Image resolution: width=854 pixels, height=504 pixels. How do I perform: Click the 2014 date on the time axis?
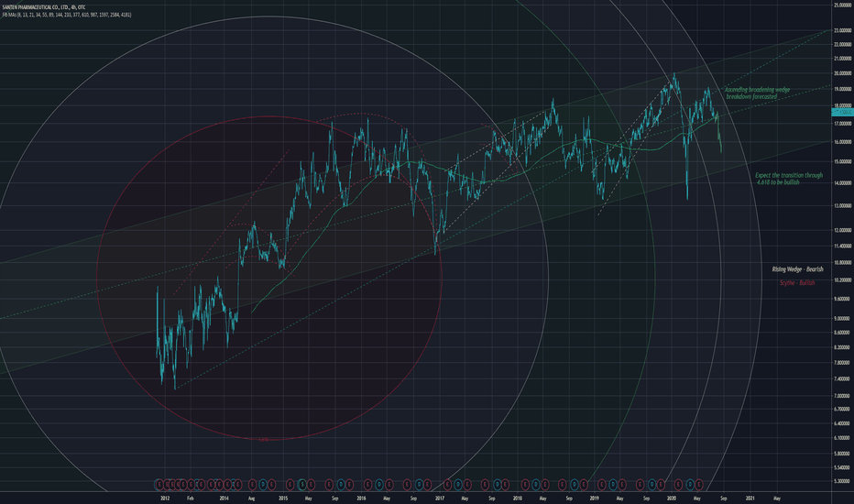224,498
